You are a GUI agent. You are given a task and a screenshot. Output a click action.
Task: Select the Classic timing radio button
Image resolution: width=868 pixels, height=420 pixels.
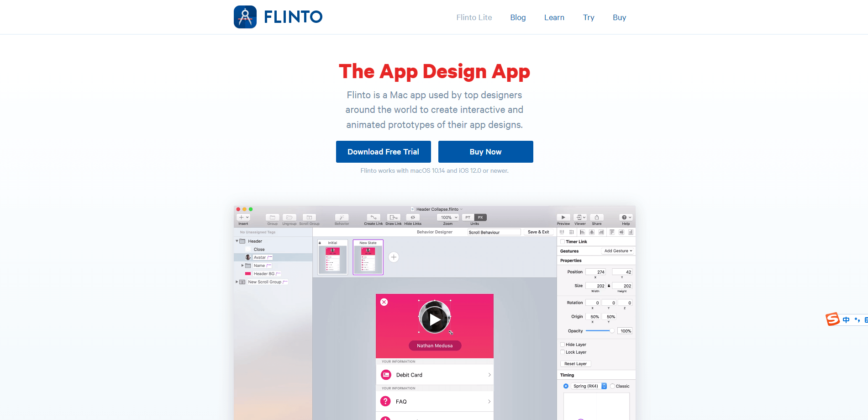point(612,386)
